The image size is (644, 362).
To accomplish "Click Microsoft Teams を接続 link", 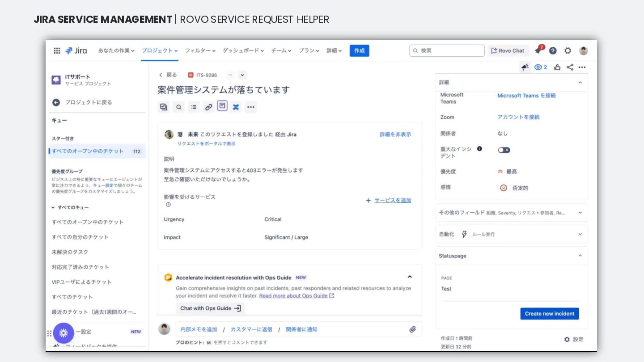I will [x=526, y=96].
